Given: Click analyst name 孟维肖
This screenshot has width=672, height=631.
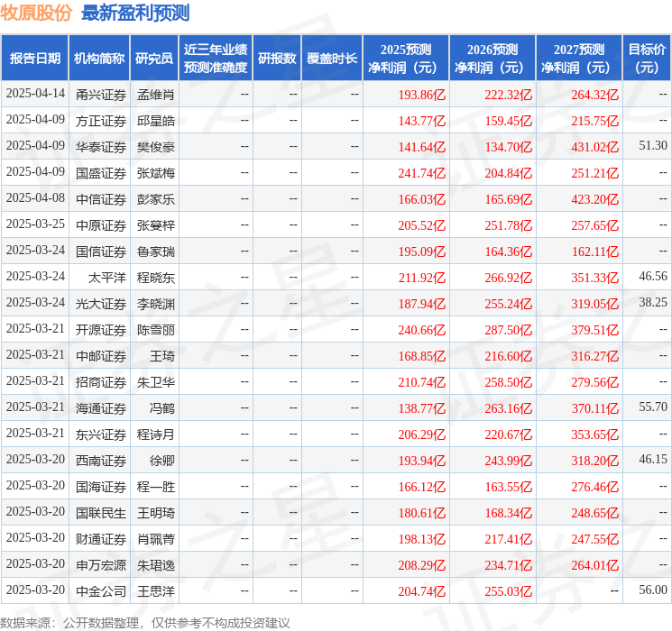Looking at the screenshot, I should point(156,95).
